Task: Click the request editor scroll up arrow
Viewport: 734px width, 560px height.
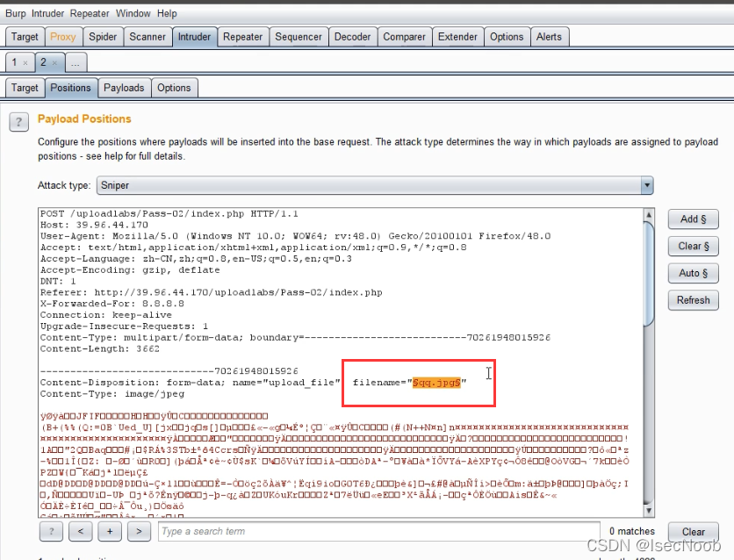Action: (649, 215)
